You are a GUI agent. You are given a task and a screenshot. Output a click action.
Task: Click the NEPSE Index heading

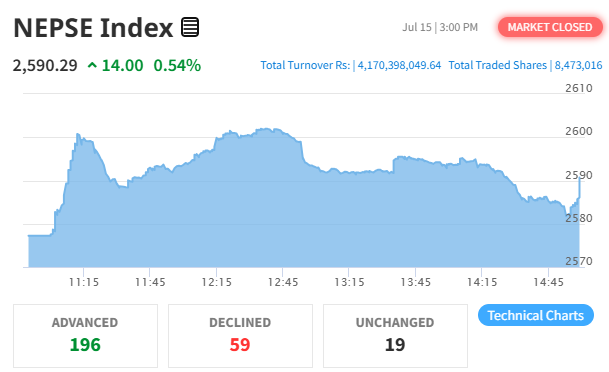(x=93, y=28)
